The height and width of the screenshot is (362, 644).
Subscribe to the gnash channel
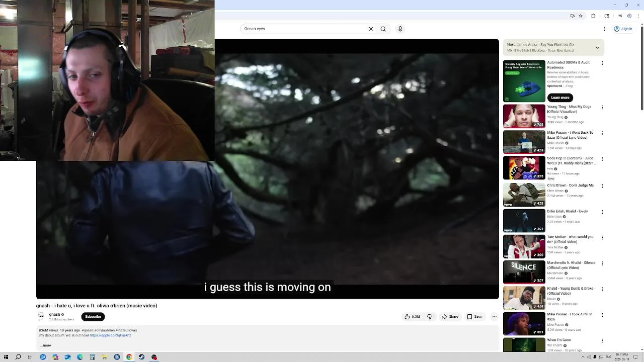(x=93, y=317)
